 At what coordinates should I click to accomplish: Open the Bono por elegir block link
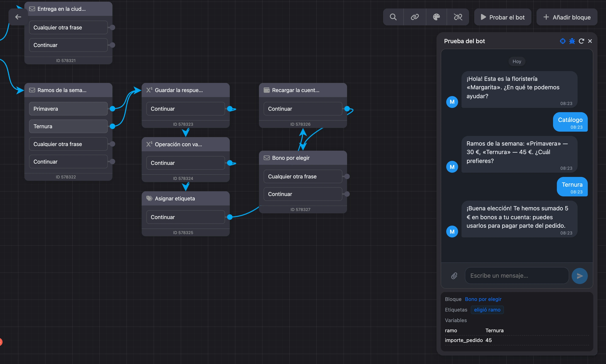(x=483, y=299)
